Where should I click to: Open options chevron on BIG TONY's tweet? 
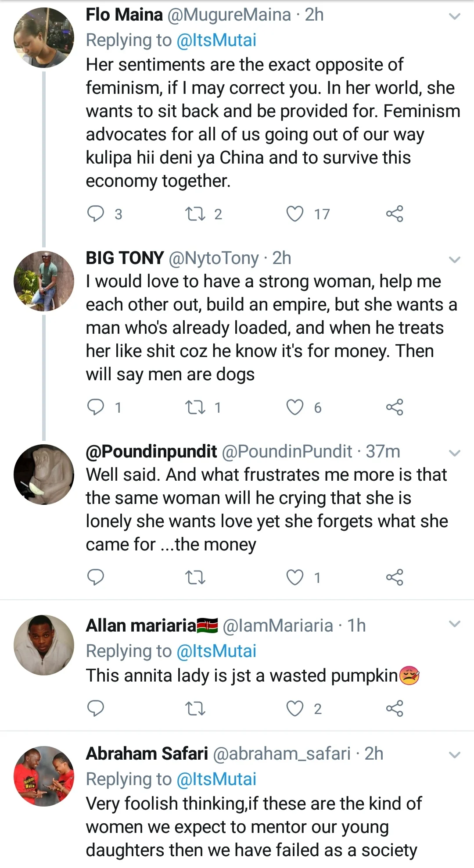click(455, 259)
